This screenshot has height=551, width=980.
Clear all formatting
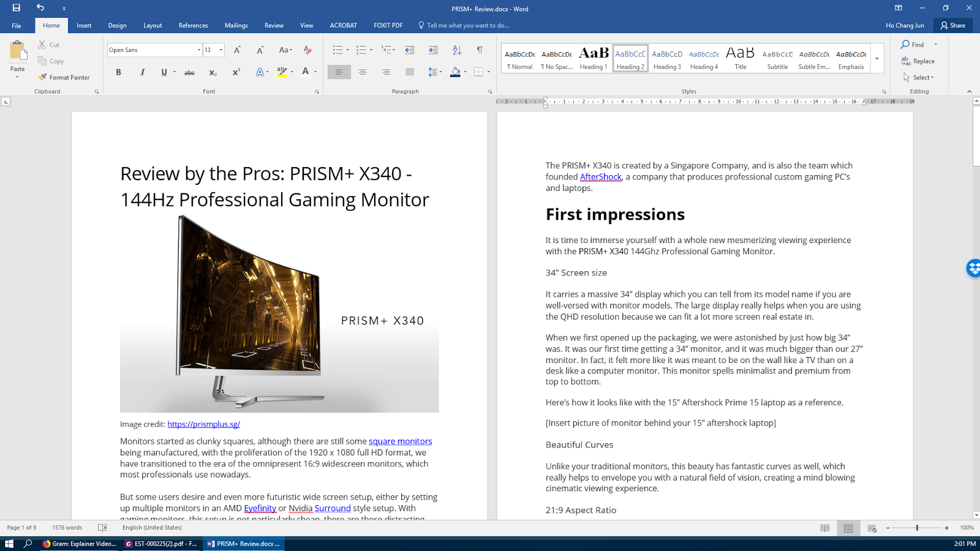click(x=307, y=50)
